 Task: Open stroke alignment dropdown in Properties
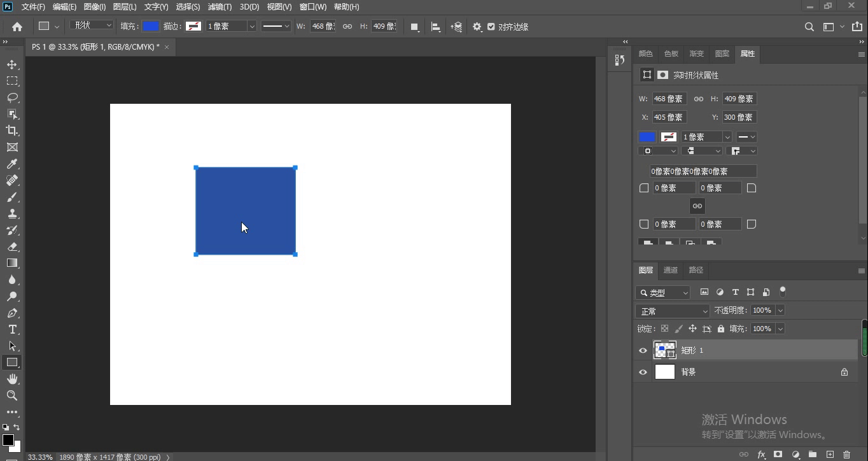(x=657, y=151)
